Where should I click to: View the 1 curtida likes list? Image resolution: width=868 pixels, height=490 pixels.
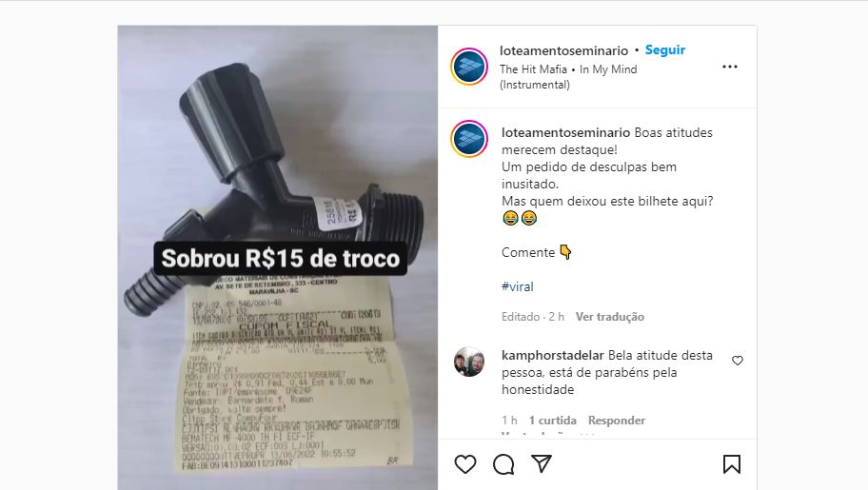pos(552,421)
